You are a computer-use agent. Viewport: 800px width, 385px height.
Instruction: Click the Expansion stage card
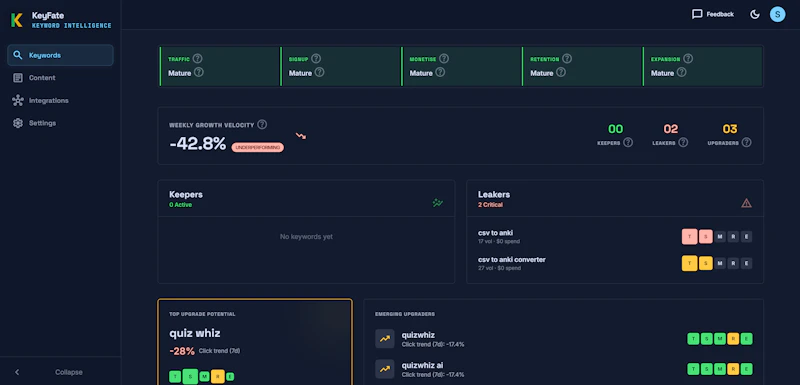[703, 66]
